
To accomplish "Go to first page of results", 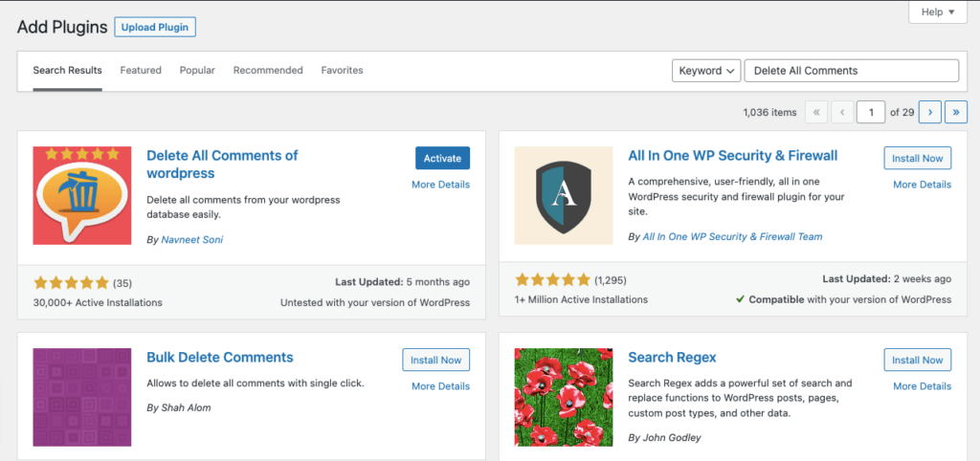I will [816, 113].
